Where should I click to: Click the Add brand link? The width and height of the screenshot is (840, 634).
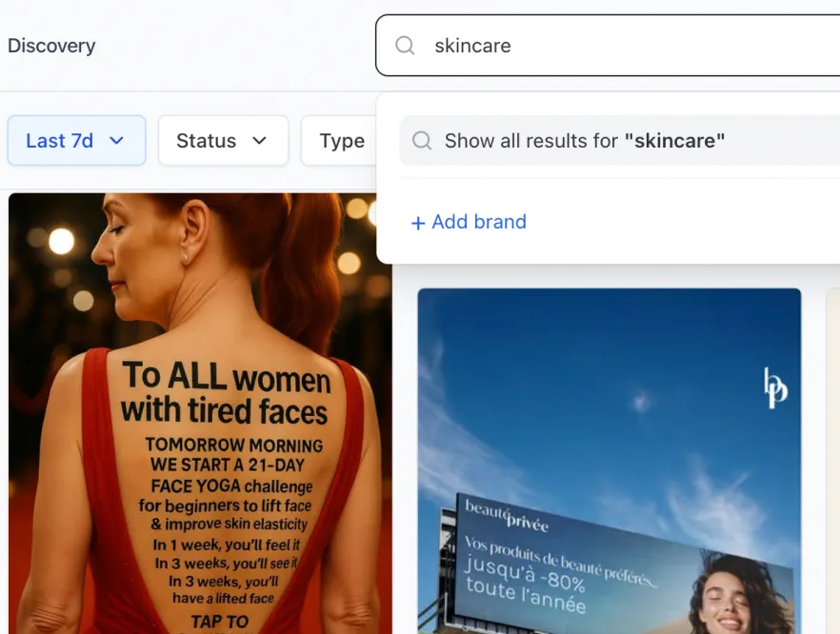[469, 222]
